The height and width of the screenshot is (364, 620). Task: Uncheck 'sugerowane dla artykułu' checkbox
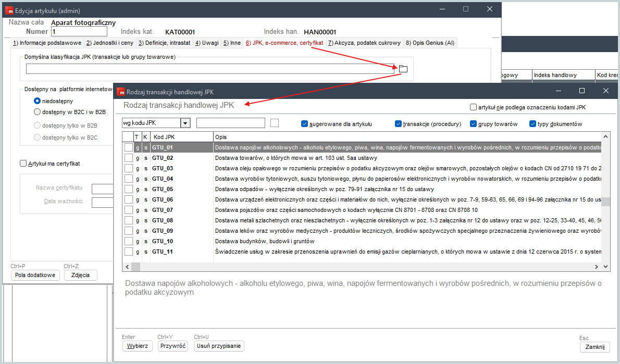pos(305,124)
